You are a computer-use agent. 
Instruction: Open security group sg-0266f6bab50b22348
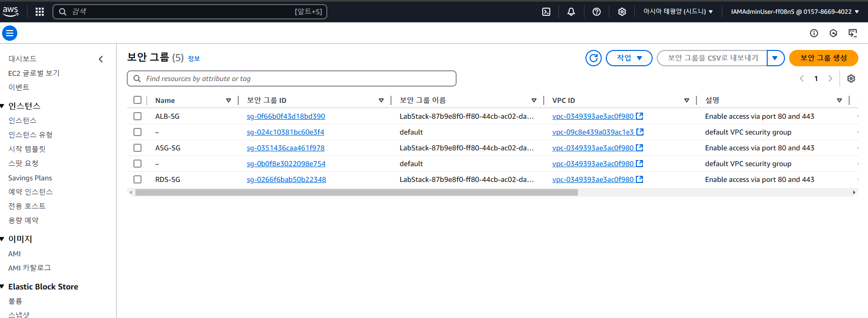tap(287, 179)
